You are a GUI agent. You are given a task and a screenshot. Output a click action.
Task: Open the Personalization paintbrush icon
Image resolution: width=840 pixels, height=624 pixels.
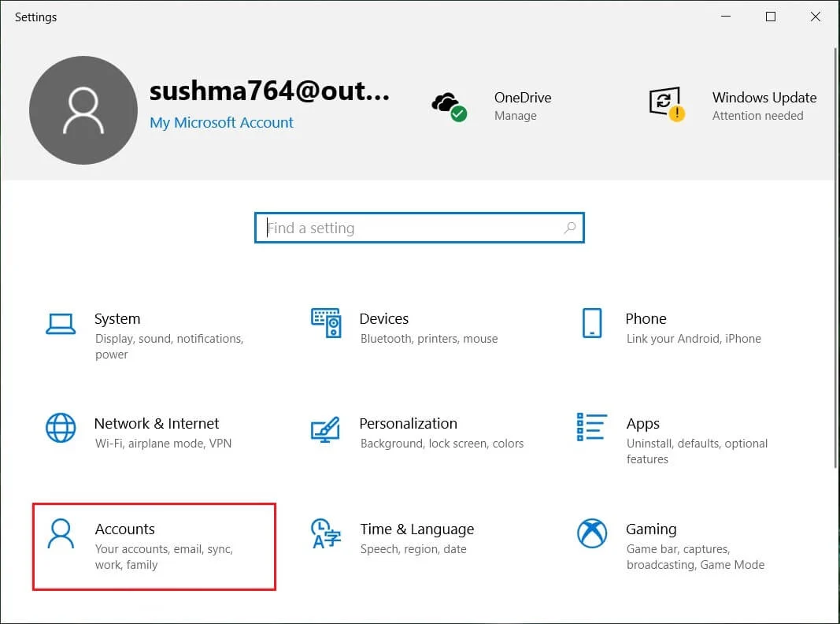click(325, 429)
